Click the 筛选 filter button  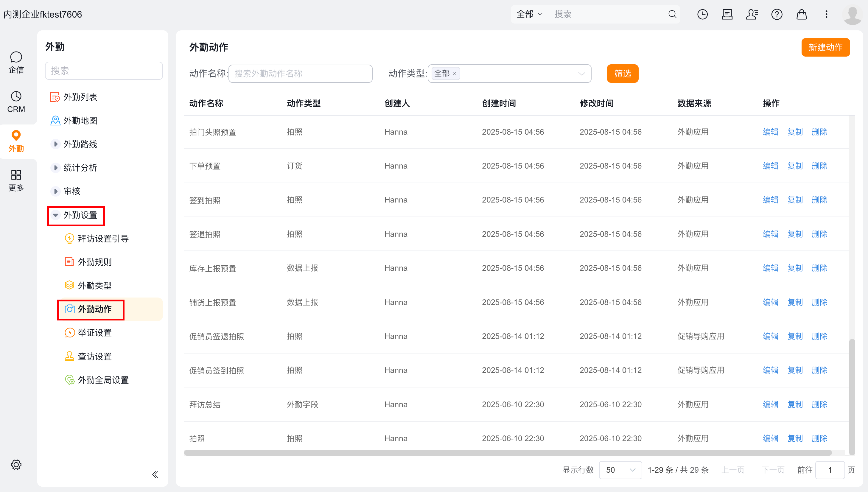click(x=622, y=73)
